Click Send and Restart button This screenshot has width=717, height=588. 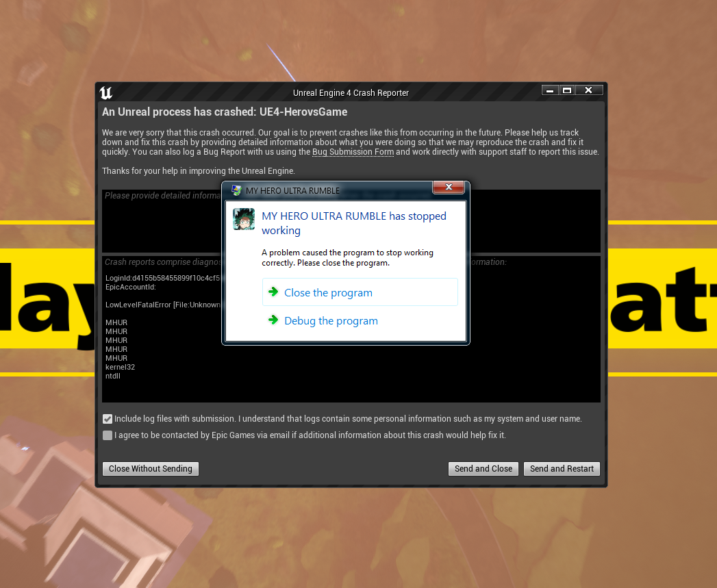click(x=562, y=469)
